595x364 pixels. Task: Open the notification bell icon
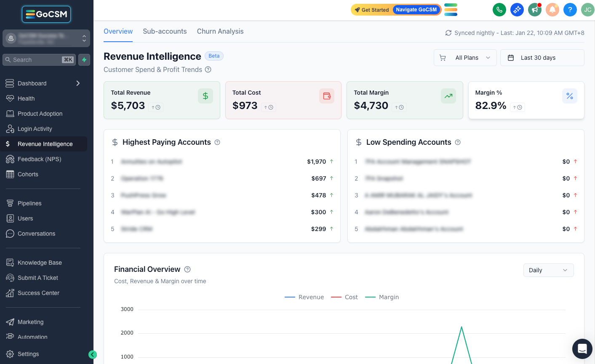click(x=552, y=10)
